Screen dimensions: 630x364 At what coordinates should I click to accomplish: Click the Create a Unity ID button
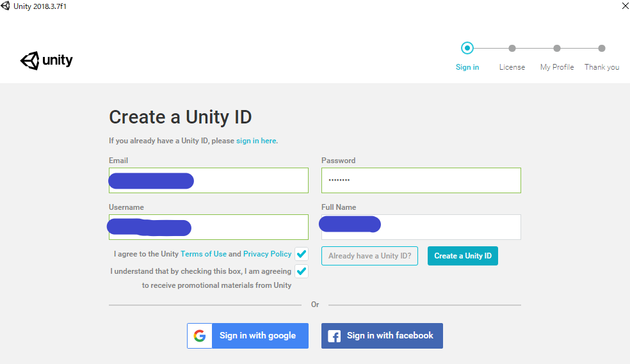coord(462,256)
